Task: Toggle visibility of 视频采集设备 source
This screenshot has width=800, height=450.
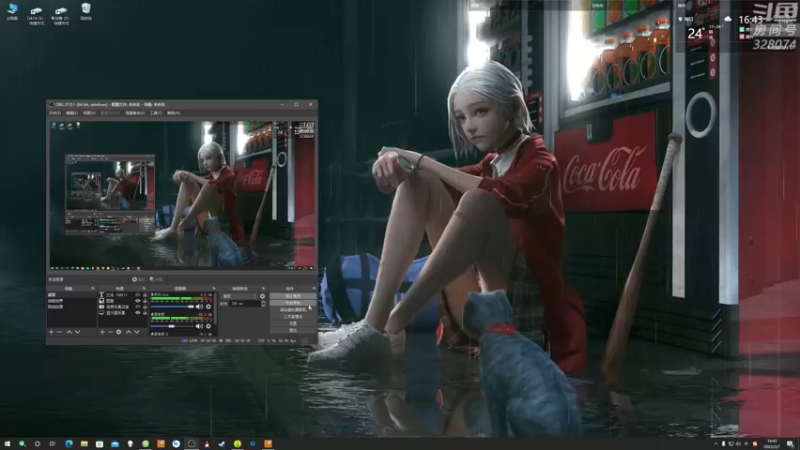Action: (138, 307)
